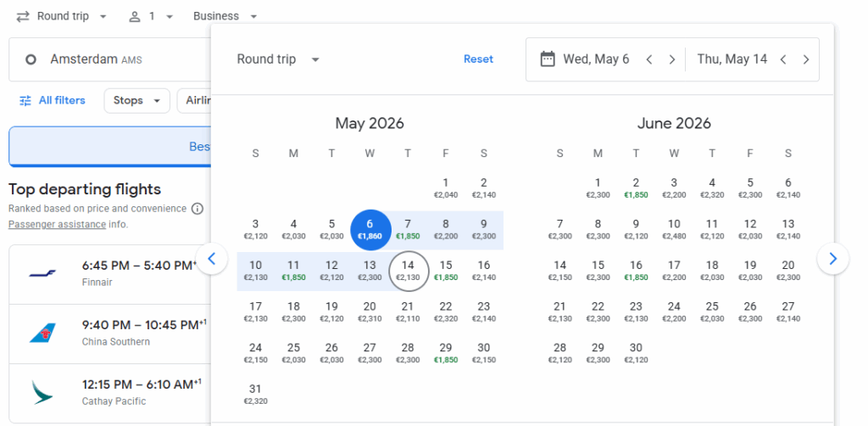Open the All filters panel
This screenshot has width=868, height=426.
click(x=53, y=100)
